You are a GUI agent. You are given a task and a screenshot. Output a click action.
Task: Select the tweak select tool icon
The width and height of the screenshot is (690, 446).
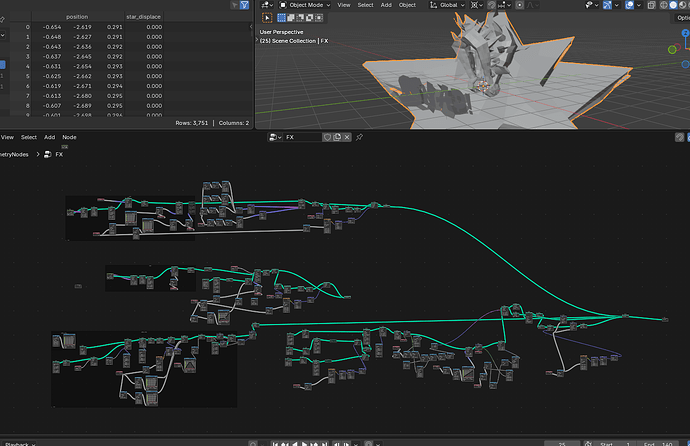click(x=267, y=18)
